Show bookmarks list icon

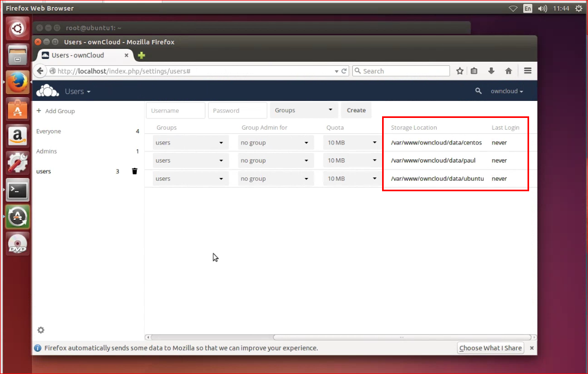(474, 71)
